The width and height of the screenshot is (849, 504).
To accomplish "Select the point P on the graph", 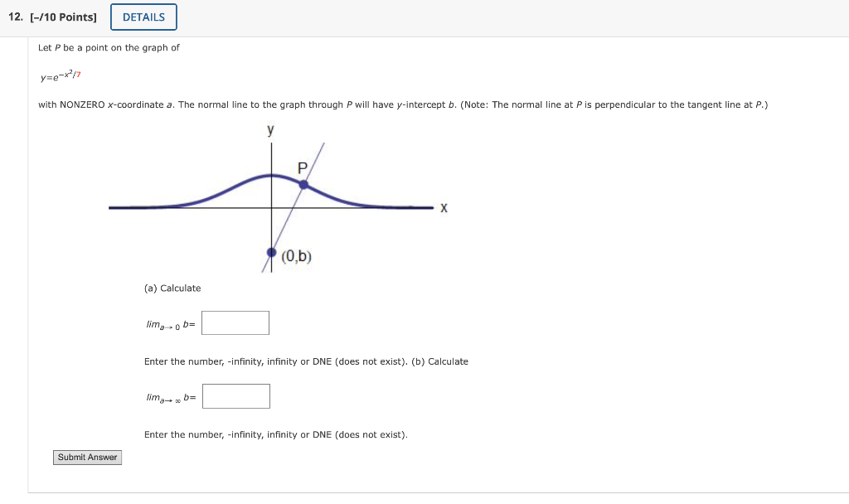I will [x=303, y=185].
